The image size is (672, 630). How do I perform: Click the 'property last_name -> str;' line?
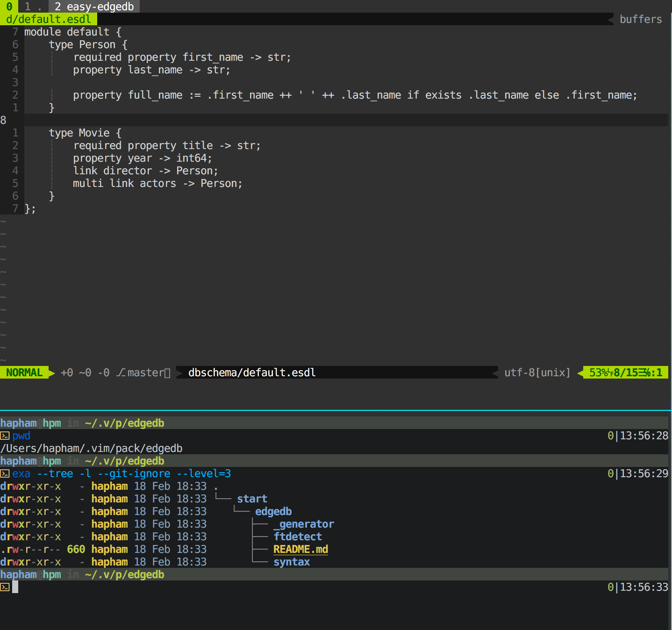click(152, 70)
